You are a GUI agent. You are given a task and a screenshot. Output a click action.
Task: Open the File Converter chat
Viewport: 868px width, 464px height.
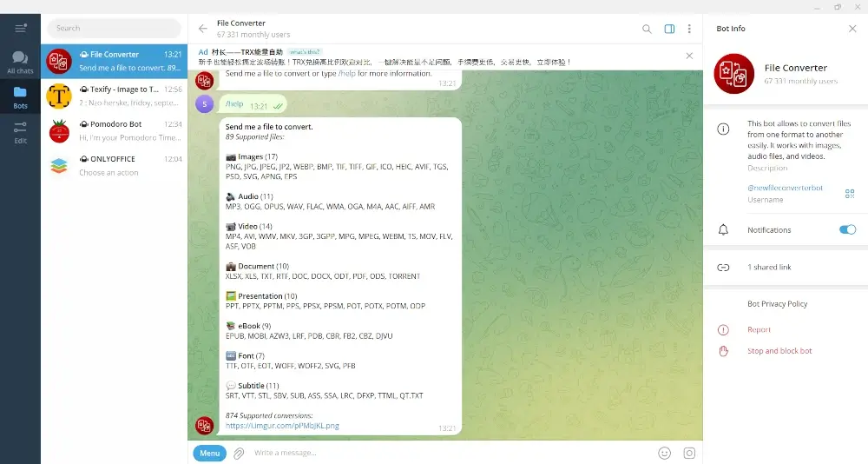114,61
